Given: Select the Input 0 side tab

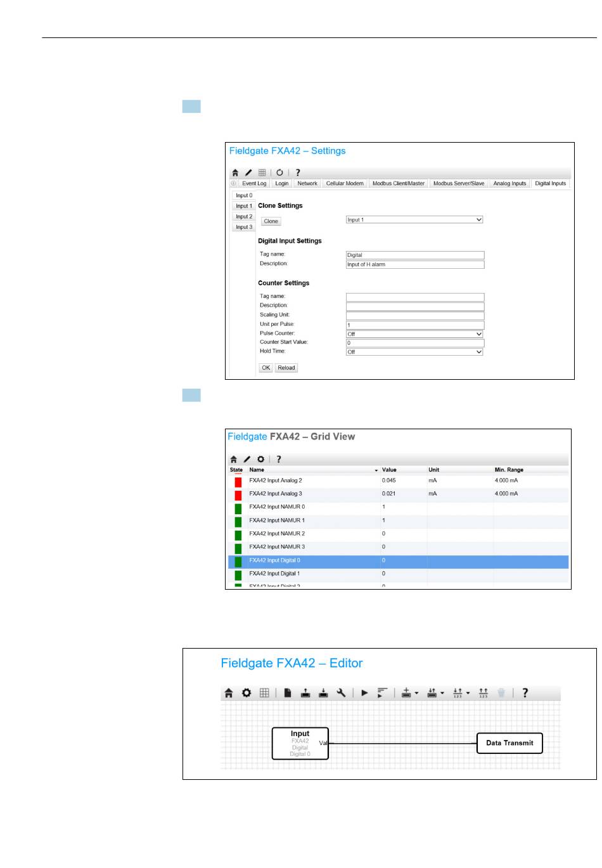Looking at the screenshot, I should coord(244,195).
